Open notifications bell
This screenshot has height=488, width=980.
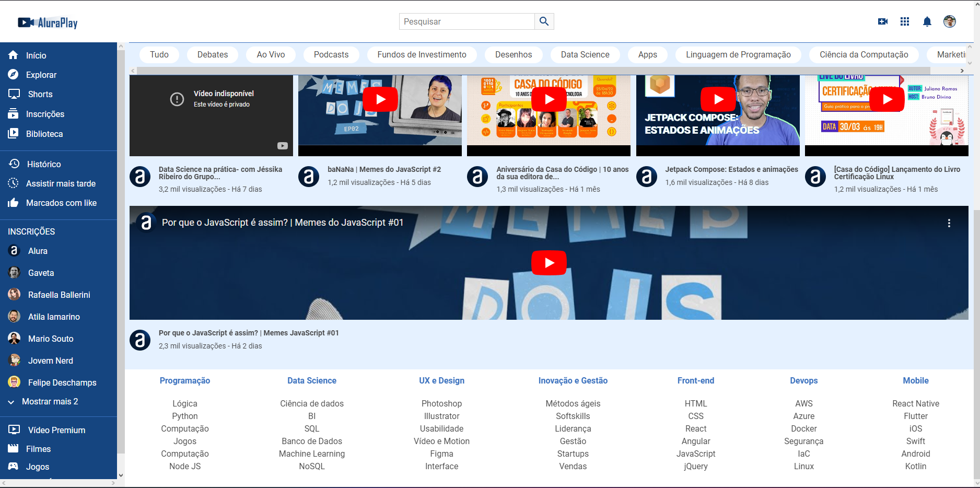[927, 21]
